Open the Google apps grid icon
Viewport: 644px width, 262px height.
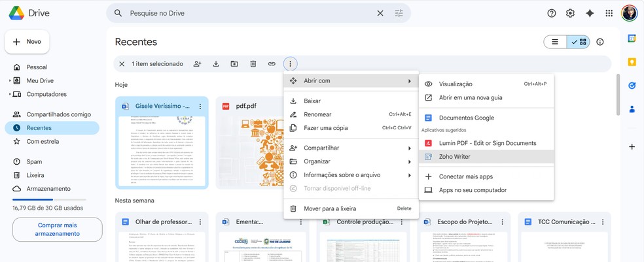(x=609, y=13)
